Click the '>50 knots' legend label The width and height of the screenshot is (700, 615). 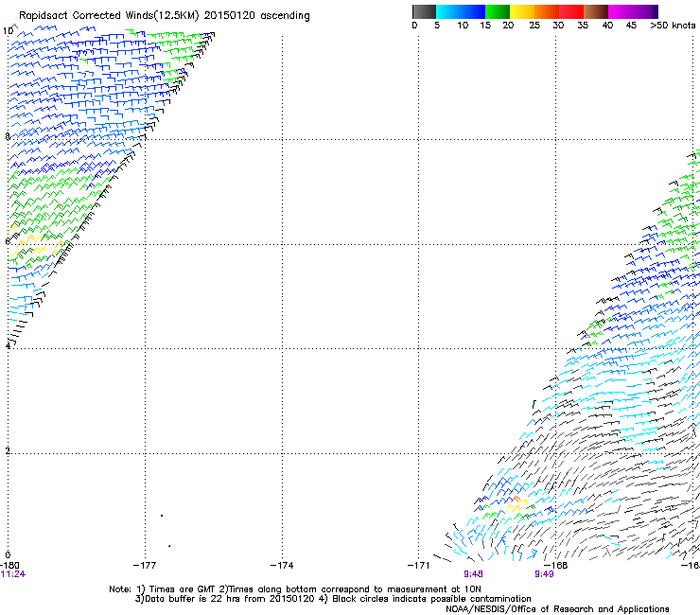pyautogui.click(x=673, y=26)
